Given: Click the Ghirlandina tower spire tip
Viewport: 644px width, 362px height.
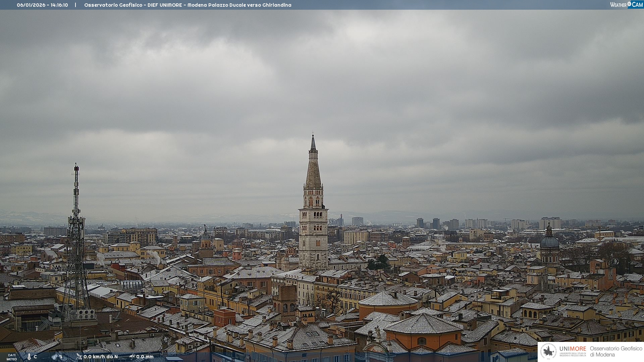Looking at the screenshot, I should point(313,135).
